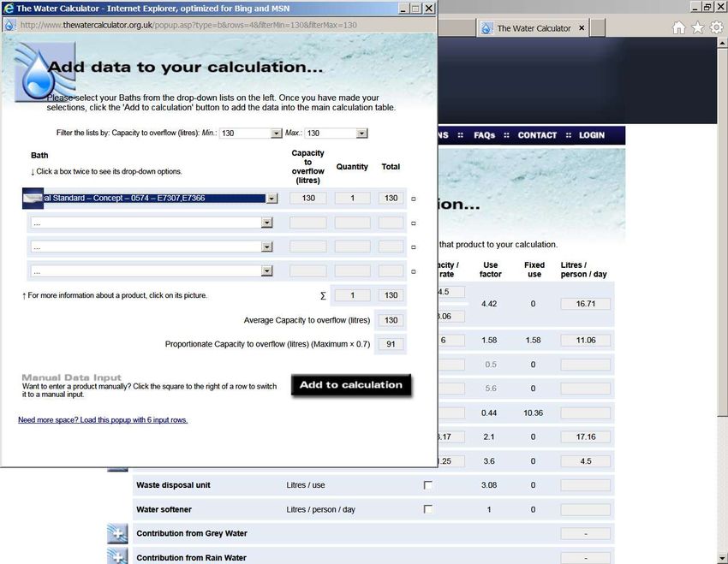The height and width of the screenshot is (564, 728).
Task: Open CONTACT in main site navigation
Action: click(x=537, y=135)
